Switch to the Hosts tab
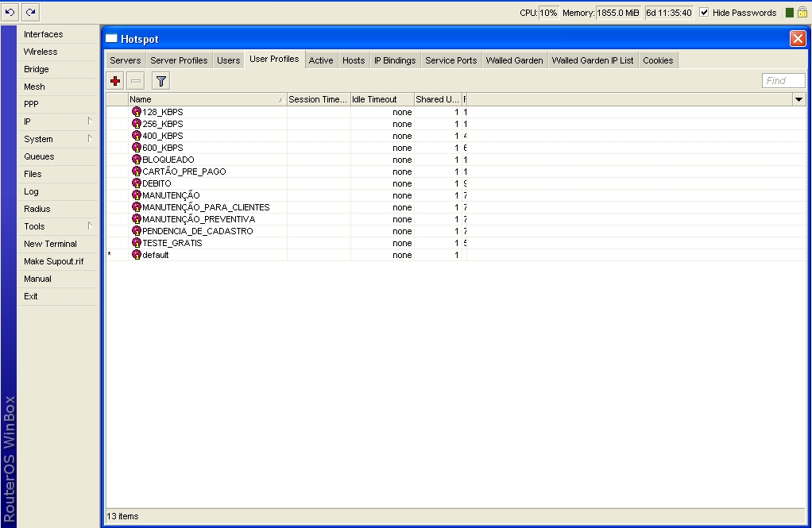 354,60
